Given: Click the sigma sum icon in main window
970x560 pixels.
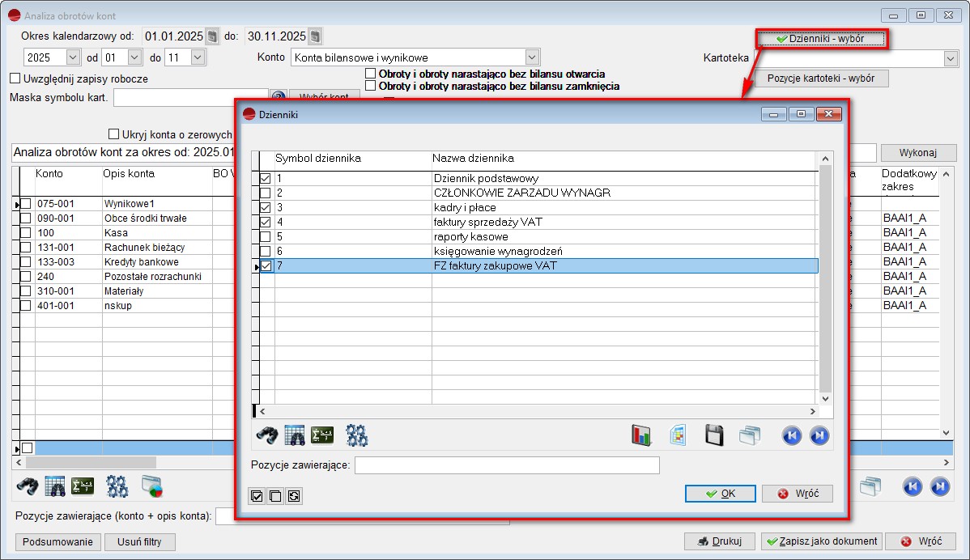Looking at the screenshot, I should (83, 486).
